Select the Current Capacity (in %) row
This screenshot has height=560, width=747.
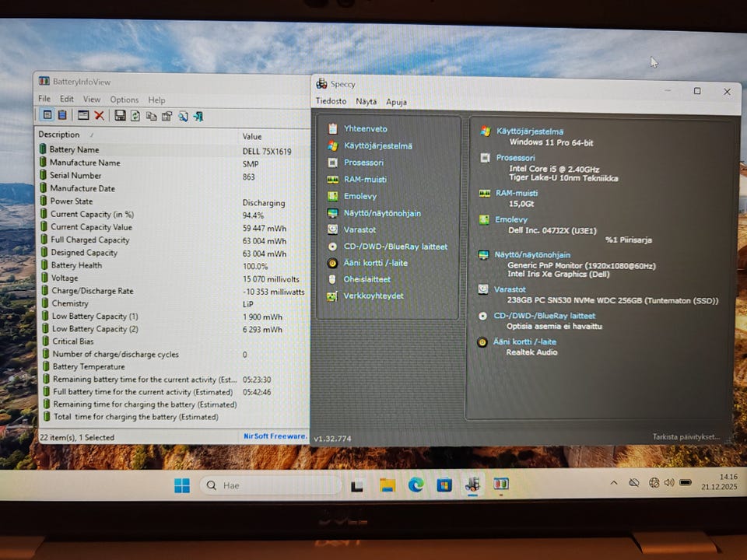coord(174,215)
